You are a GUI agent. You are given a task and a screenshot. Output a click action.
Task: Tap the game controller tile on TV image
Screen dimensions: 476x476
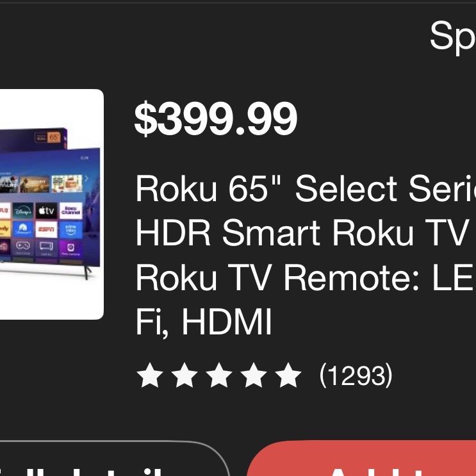point(23,248)
